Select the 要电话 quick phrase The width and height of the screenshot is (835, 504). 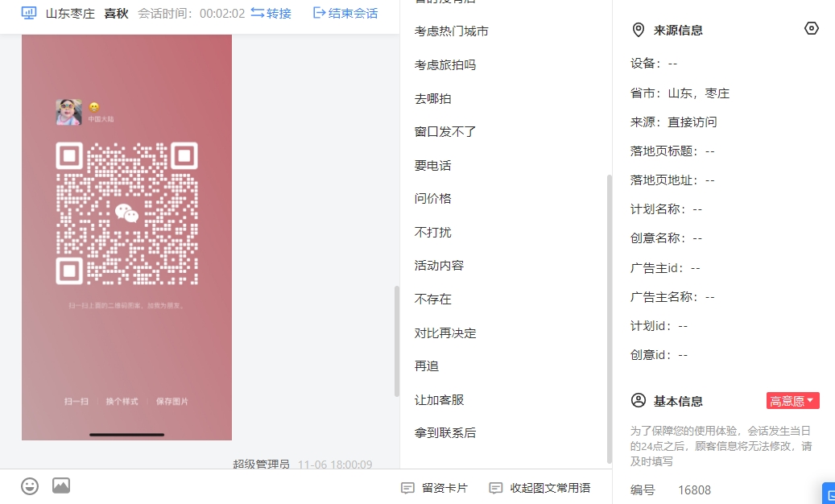point(433,166)
